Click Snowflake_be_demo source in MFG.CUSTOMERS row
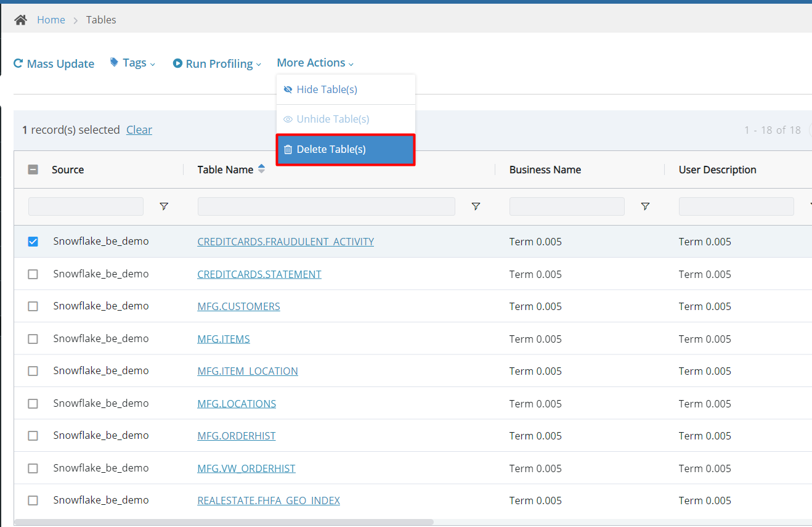 [x=101, y=306]
